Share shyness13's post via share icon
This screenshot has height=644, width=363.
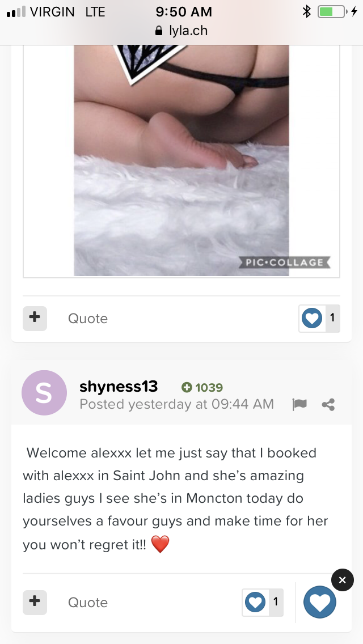click(328, 405)
